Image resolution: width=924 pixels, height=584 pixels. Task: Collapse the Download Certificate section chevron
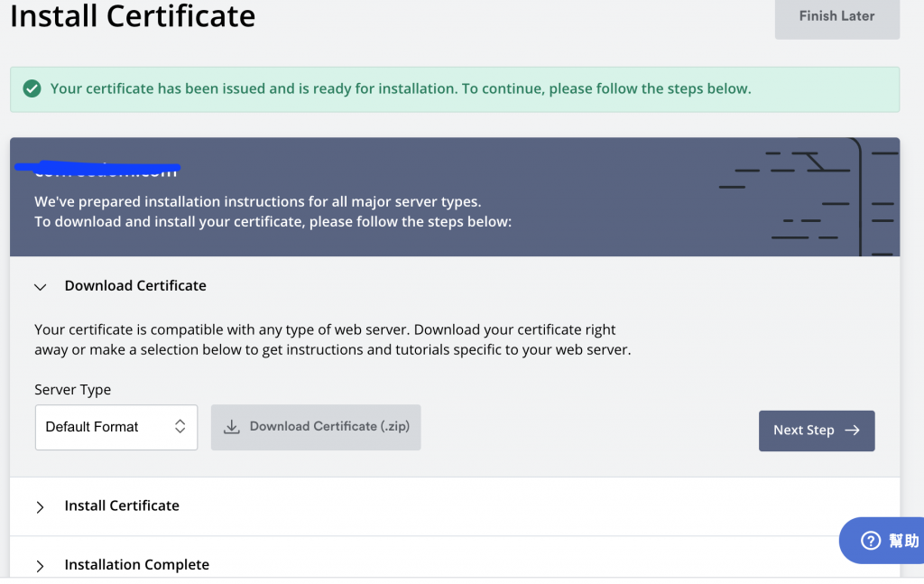click(x=40, y=286)
